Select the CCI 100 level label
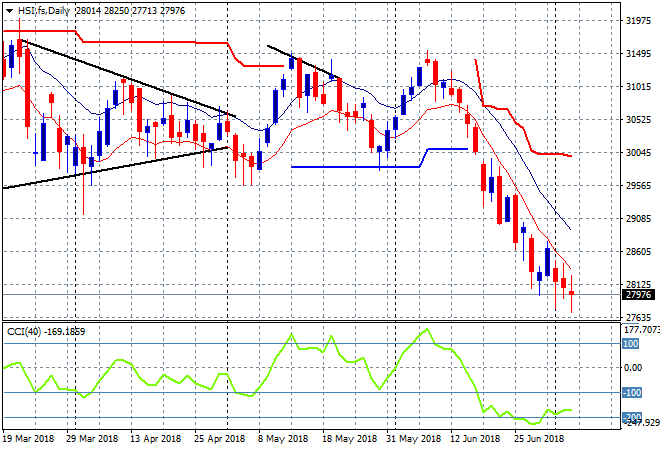This screenshot has height=450, width=660. [631, 344]
